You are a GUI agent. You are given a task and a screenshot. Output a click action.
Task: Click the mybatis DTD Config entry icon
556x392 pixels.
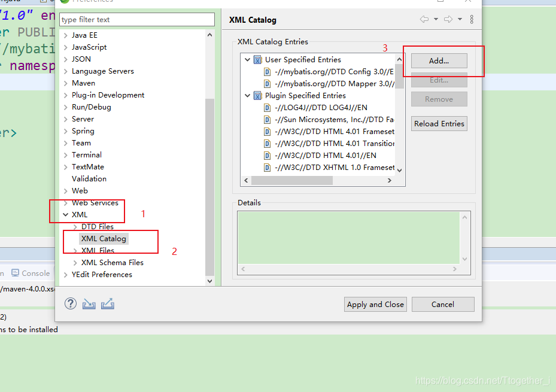(x=268, y=72)
